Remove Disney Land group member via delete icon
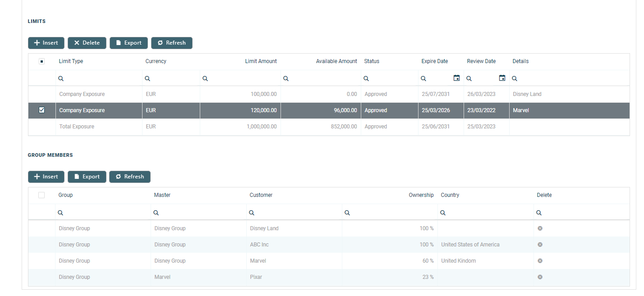644x296 pixels. [x=540, y=228]
